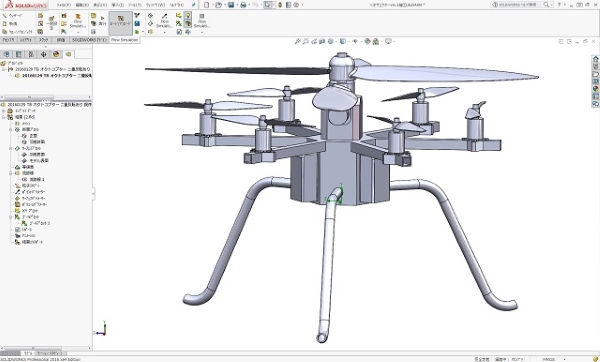Switch to the Flow Simulation ribbon tab
Viewport: 600px width, 362px height.
[124, 40]
